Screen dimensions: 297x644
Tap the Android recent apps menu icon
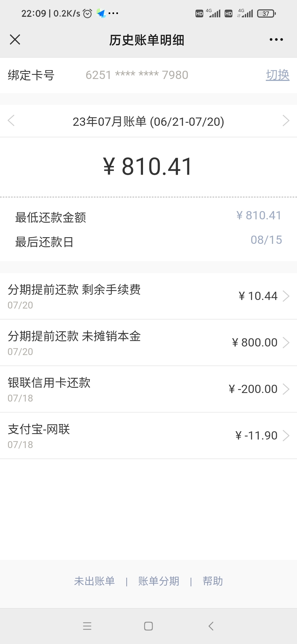click(87, 626)
